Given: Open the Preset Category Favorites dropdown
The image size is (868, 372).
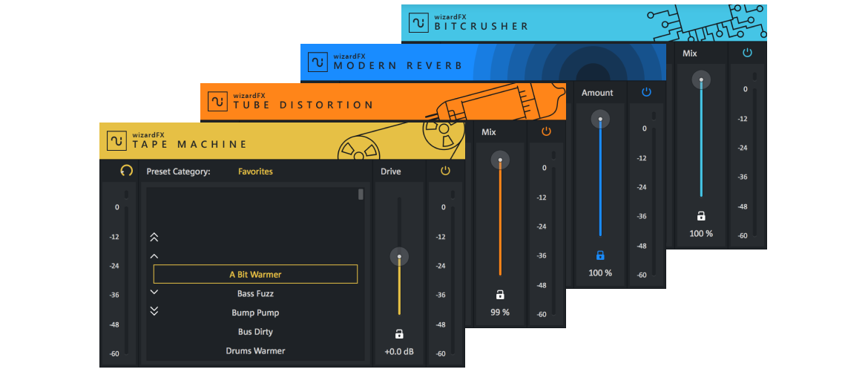Looking at the screenshot, I should [255, 172].
